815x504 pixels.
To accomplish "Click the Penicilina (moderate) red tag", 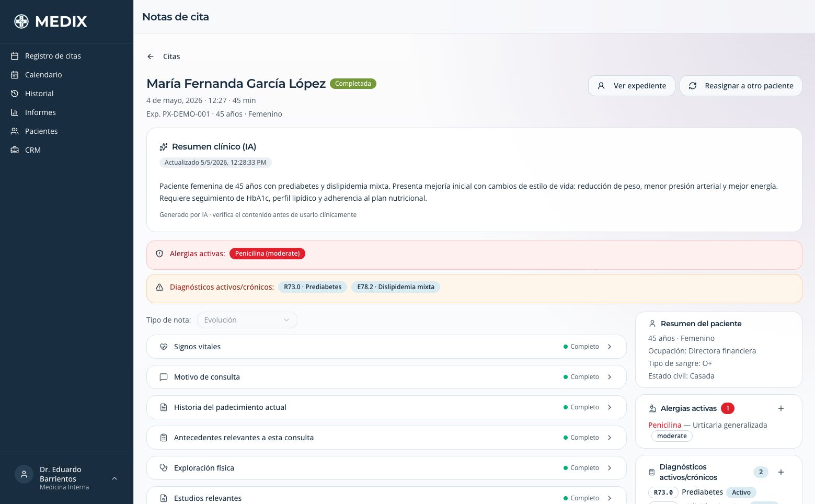I will pos(267,254).
